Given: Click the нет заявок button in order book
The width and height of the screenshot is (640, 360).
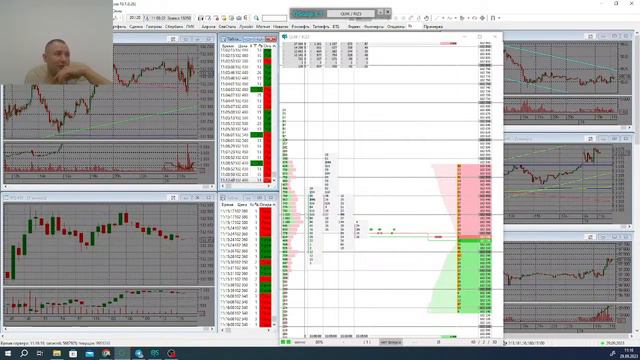Looking at the screenshot, I should 391,342.
